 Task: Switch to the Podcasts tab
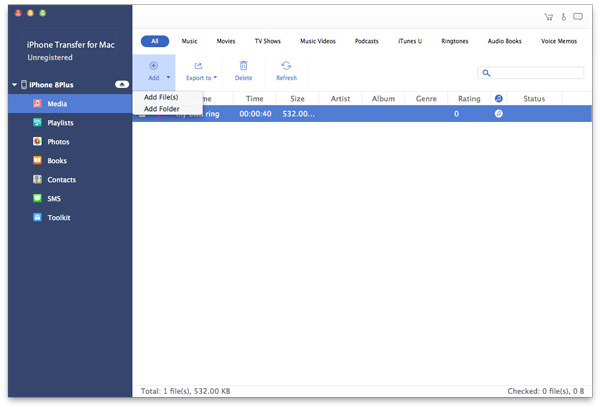pos(367,41)
